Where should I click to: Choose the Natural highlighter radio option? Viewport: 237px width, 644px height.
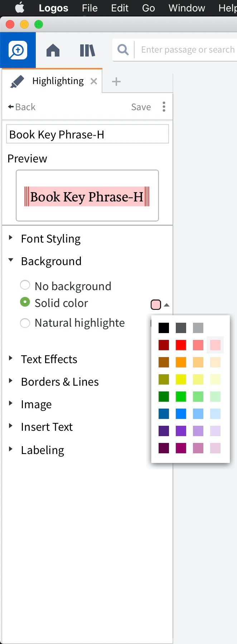point(25,323)
